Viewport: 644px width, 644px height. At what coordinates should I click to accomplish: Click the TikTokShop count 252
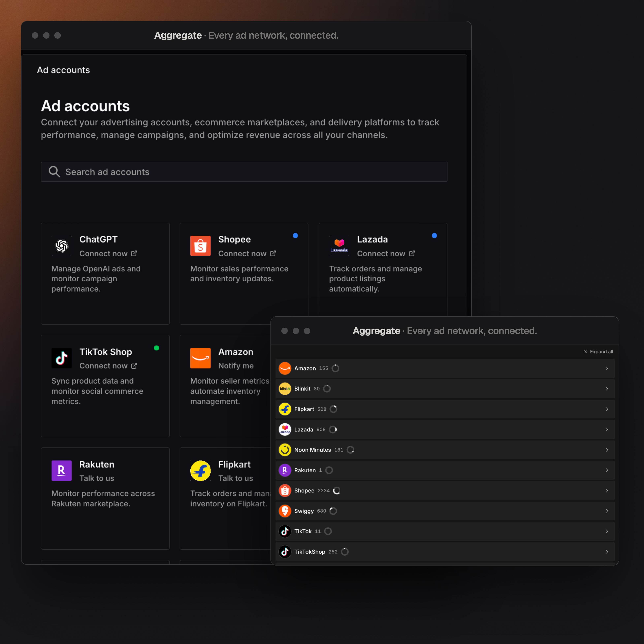[x=333, y=552]
